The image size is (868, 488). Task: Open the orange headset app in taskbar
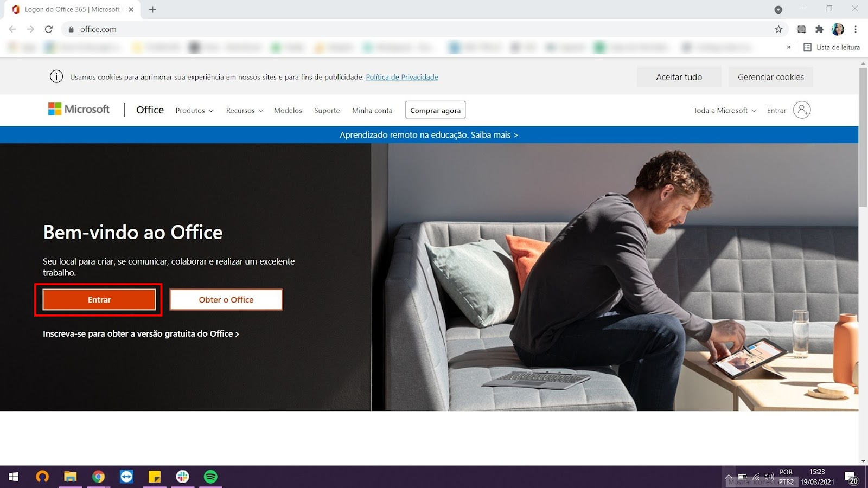pyautogui.click(x=42, y=477)
